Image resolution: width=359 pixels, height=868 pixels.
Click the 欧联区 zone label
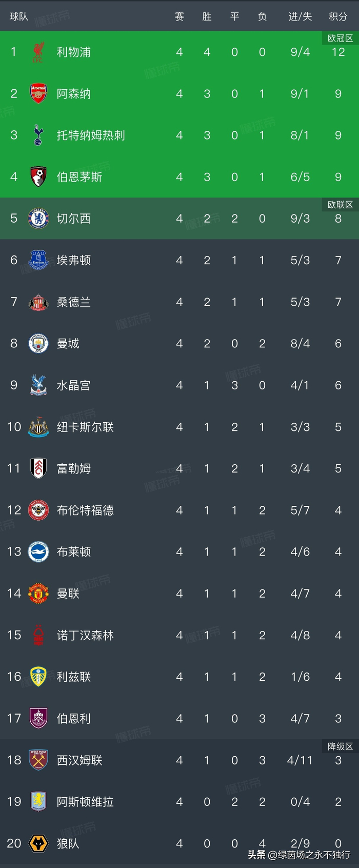[340, 205]
